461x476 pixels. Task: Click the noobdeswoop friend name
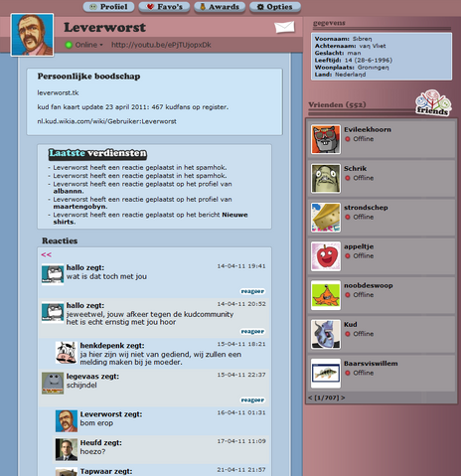click(369, 285)
